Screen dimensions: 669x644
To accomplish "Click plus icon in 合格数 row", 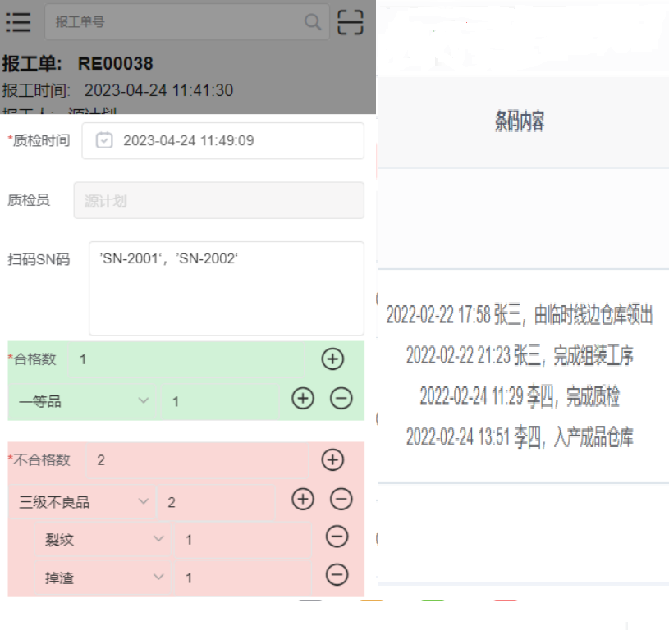I will point(332,359).
